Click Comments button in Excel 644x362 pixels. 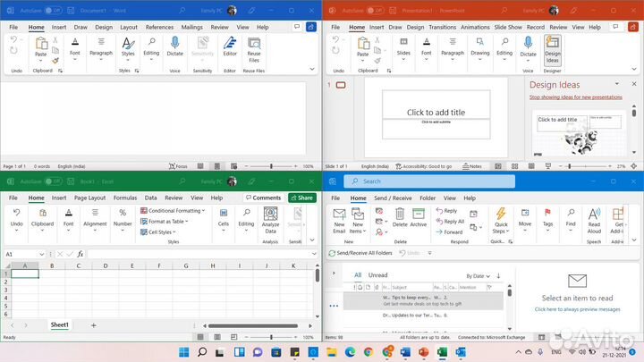click(263, 198)
